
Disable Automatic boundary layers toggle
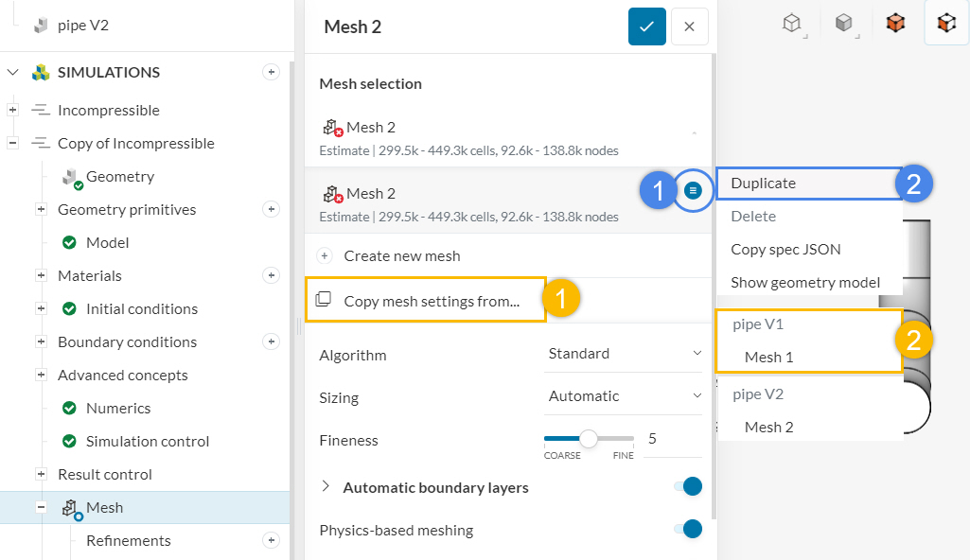point(690,486)
